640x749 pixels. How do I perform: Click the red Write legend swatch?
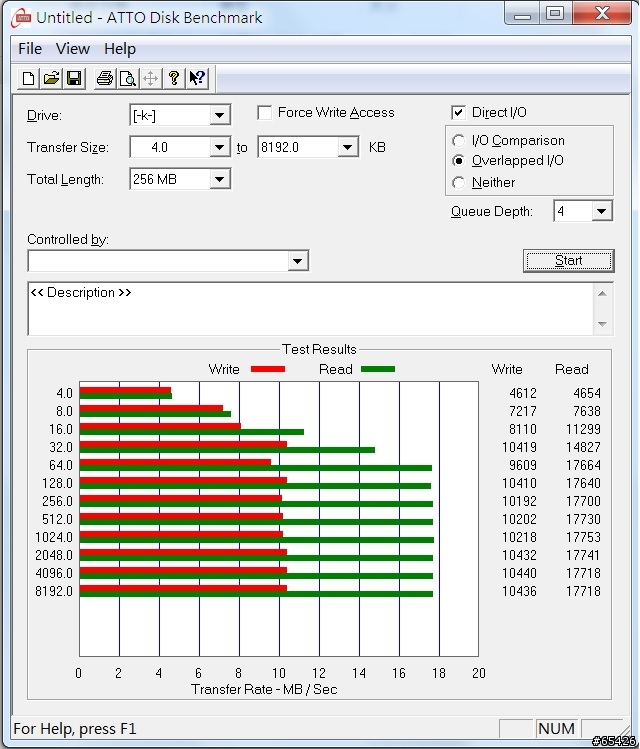(x=268, y=369)
